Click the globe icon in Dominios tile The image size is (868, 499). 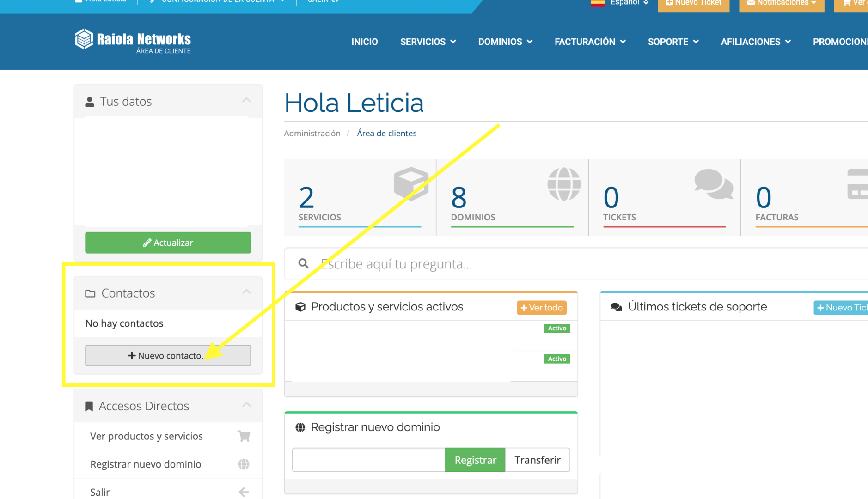point(564,184)
